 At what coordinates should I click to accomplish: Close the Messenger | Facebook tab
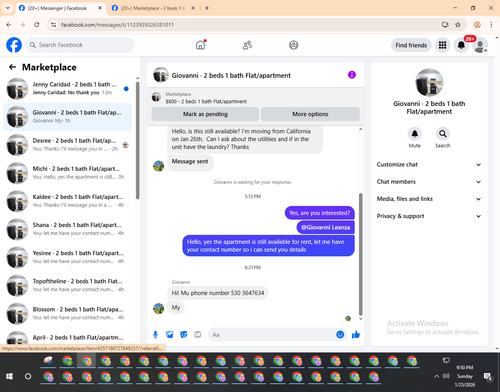pyautogui.click(x=100, y=8)
